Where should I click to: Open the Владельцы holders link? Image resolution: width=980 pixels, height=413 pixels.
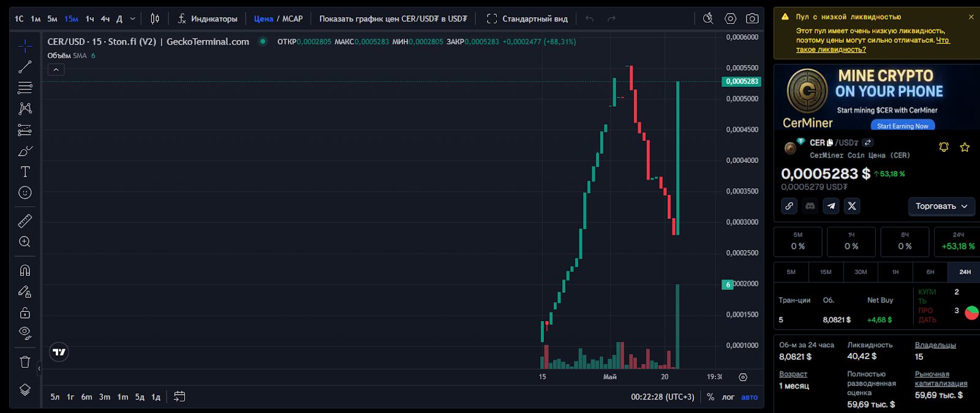click(935, 345)
